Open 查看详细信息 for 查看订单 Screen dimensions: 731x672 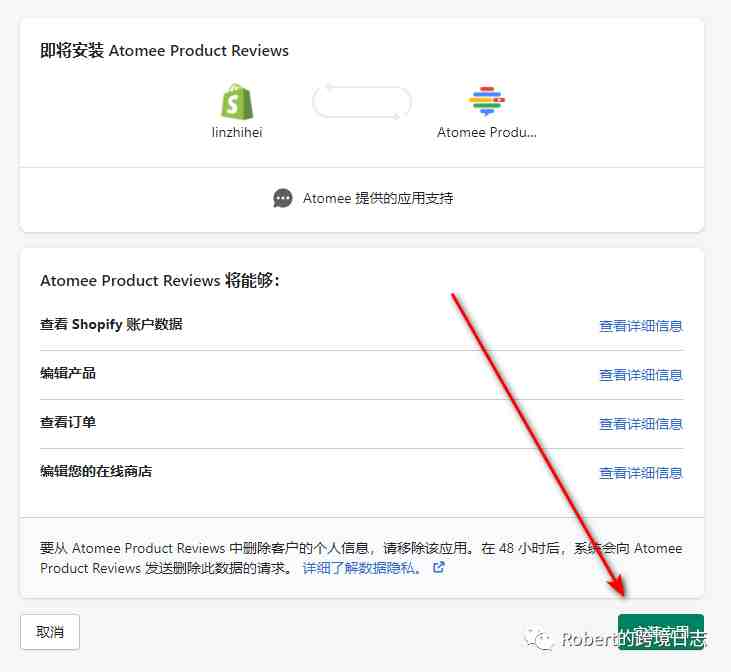coord(641,424)
